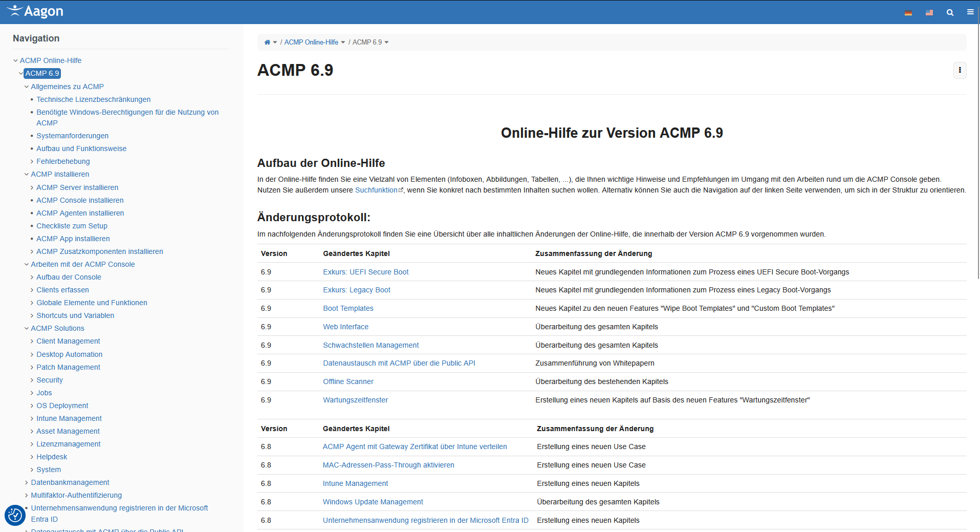This screenshot has height=532, width=980.
Task: Expand the Patch Management tree node
Action: 32,368
